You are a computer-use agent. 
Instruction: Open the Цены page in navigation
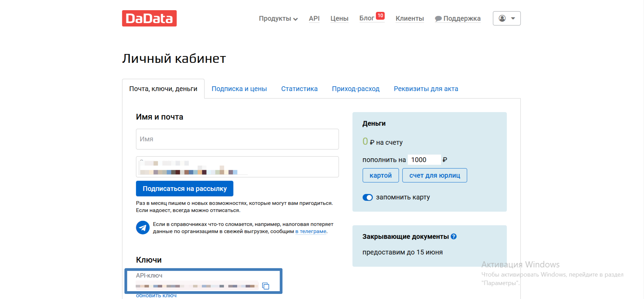[x=339, y=19]
